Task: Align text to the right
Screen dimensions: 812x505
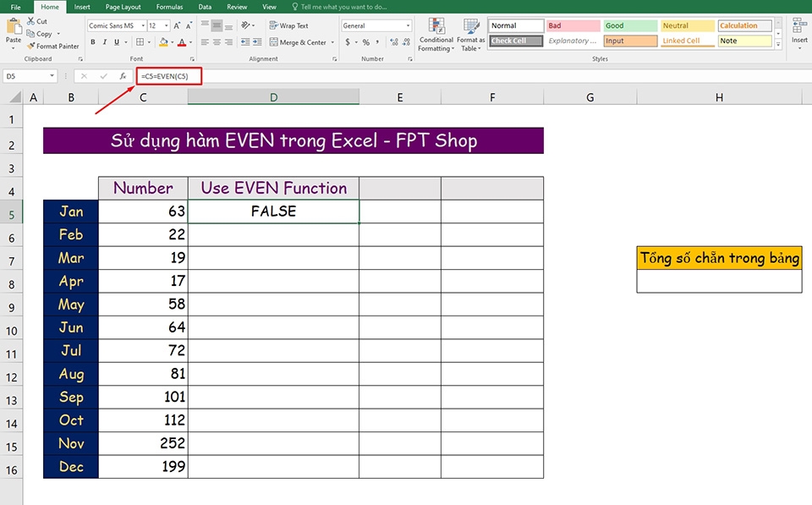Action: (228, 42)
